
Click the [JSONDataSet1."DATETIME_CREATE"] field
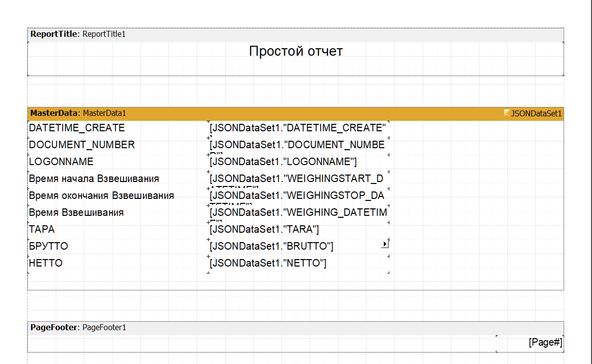[298, 128]
